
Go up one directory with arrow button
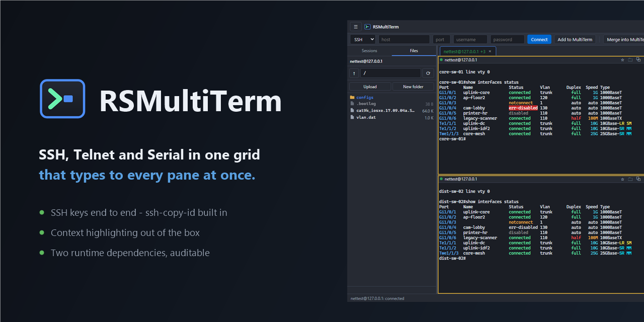click(354, 73)
